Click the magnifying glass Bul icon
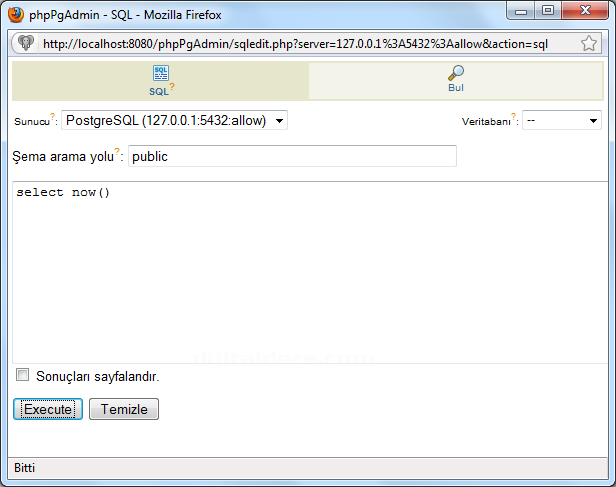Screen dimensions: 616x487 pyautogui.click(x=456, y=73)
